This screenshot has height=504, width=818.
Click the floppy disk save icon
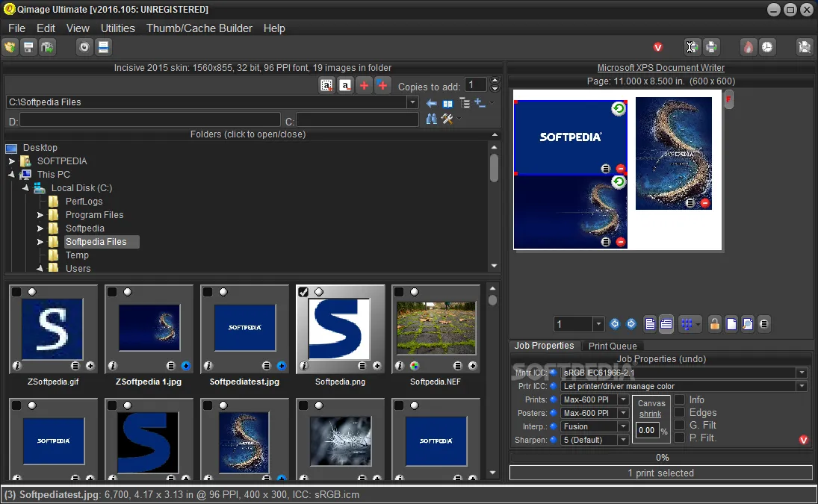click(x=28, y=47)
